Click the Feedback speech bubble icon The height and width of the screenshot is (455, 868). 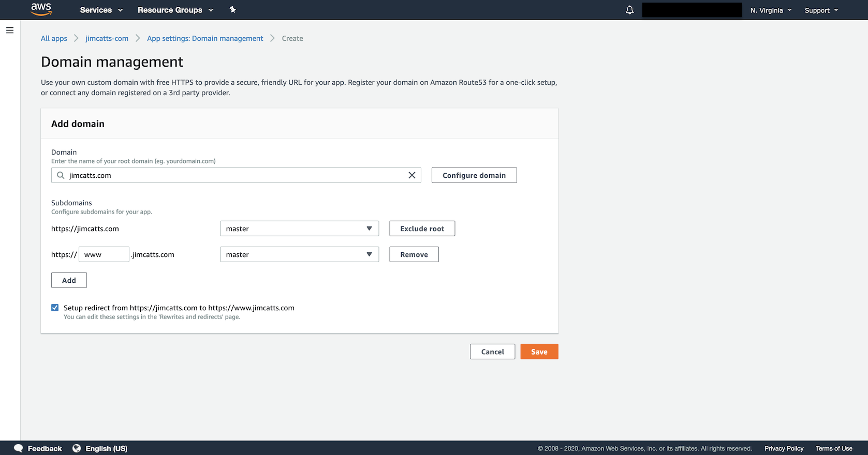(19, 448)
